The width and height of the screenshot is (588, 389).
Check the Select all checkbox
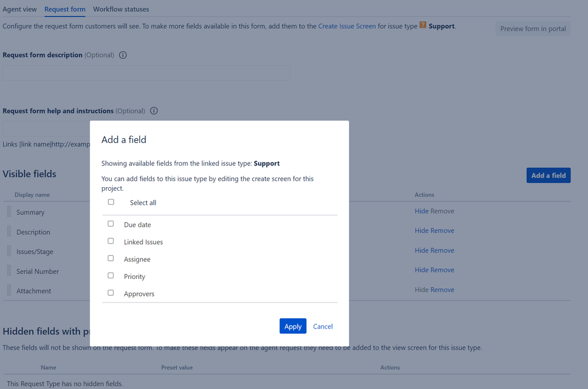111,202
